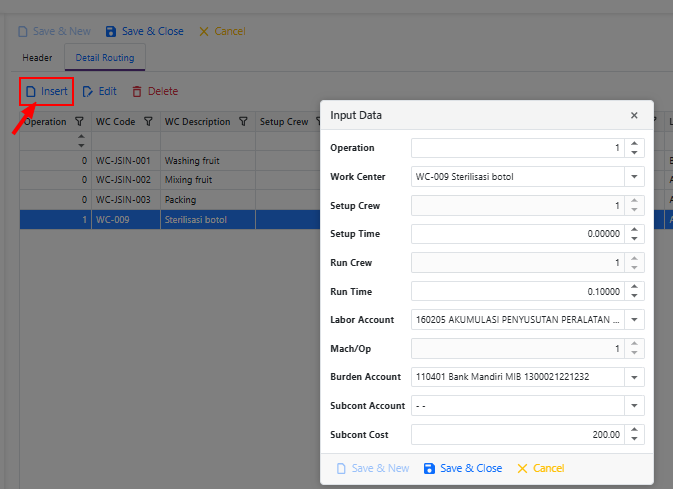Select the WC-JSIN-002 cell
This screenshot has height=489, width=673.
(125, 179)
